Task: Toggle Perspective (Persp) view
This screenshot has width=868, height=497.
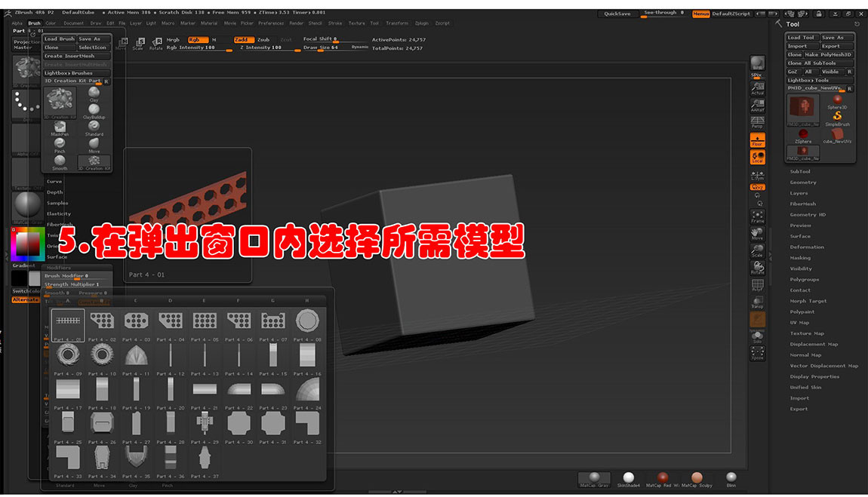Action: coord(757,122)
